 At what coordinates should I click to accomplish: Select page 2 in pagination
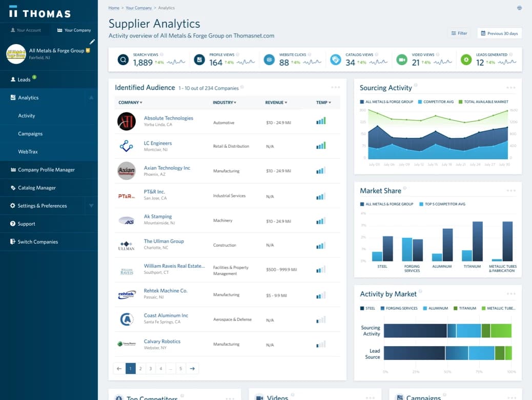coord(140,368)
